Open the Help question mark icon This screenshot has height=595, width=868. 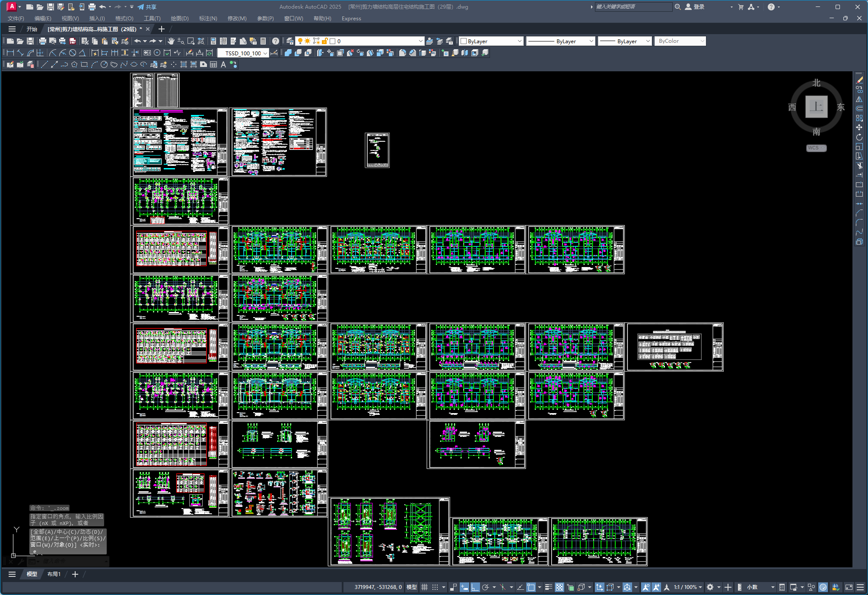pyautogui.click(x=276, y=41)
